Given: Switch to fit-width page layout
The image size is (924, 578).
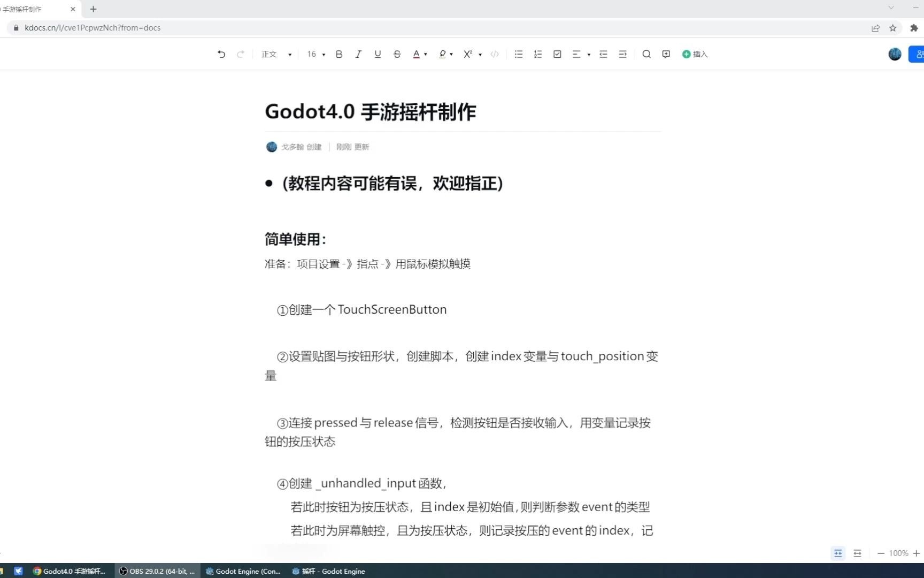Looking at the screenshot, I should 838,553.
